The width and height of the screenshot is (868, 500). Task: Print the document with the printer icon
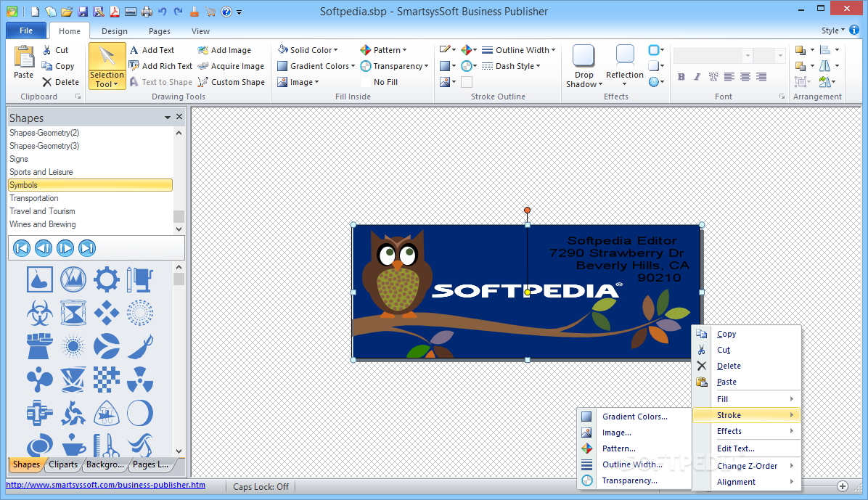tap(147, 11)
